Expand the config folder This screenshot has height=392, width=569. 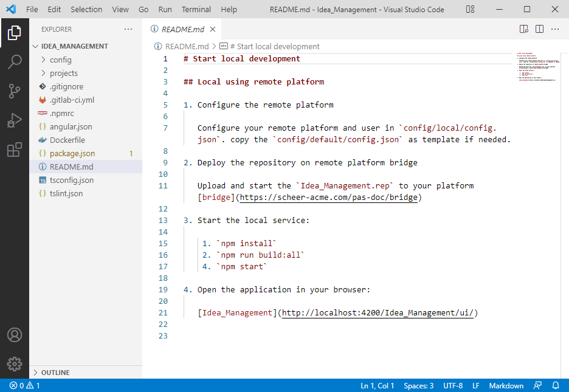[x=60, y=60]
